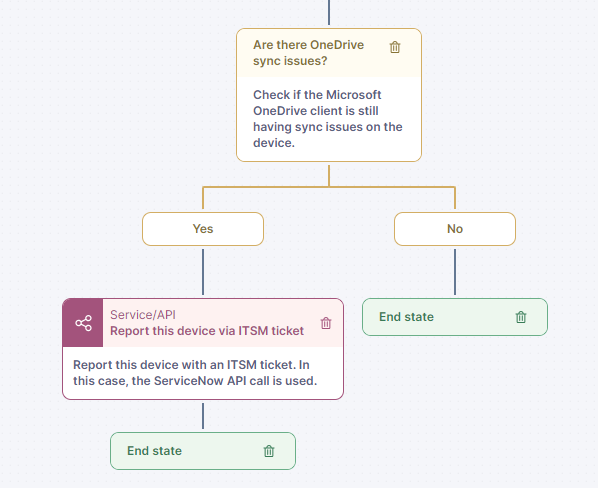
Task: Delete the End state below ITSM ticket node
Action: [x=269, y=451]
